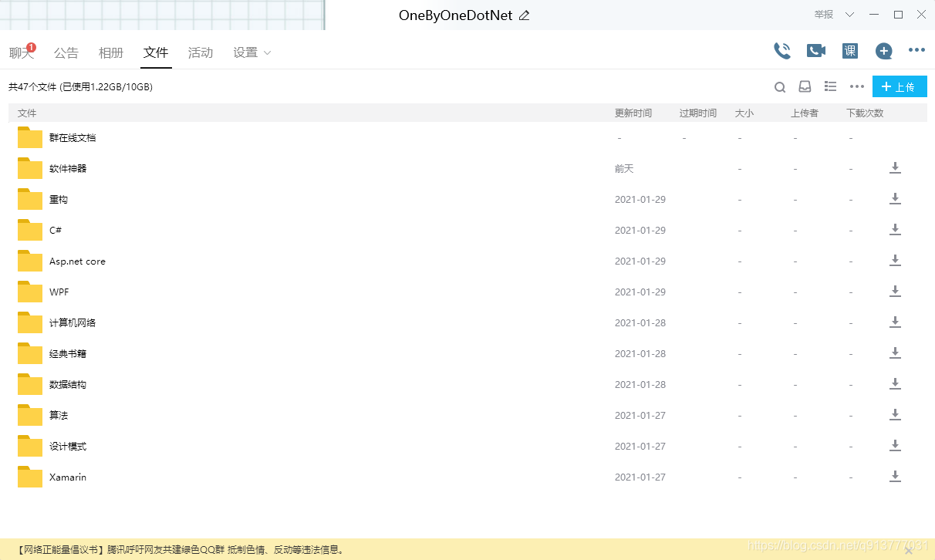Open the 课 classroom icon
Image resolution: width=935 pixels, height=560 pixels.
click(x=850, y=51)
